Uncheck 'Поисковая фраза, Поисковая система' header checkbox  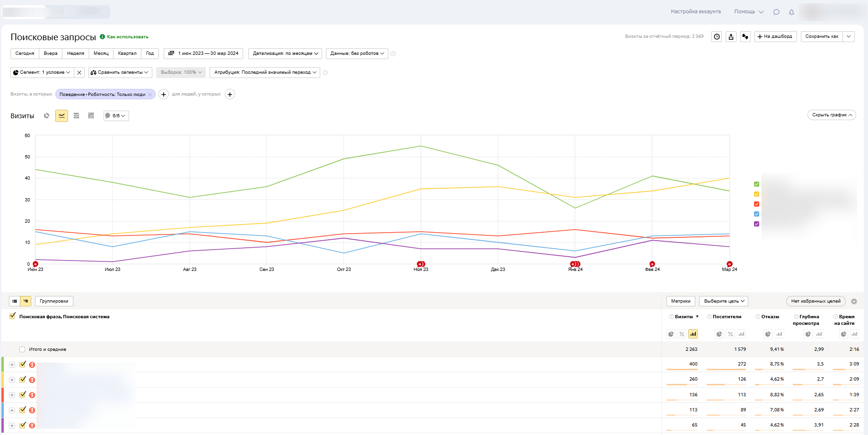pos(12,316)
